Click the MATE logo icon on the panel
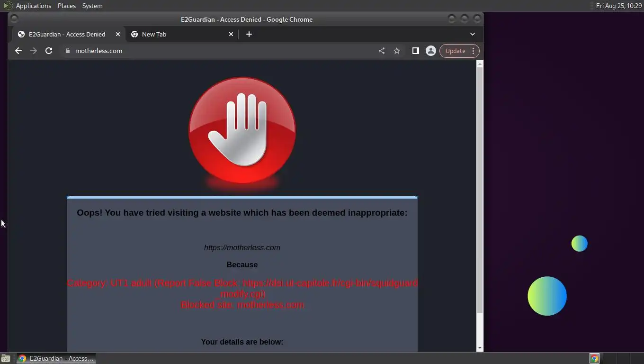 (x=7, y=6)
